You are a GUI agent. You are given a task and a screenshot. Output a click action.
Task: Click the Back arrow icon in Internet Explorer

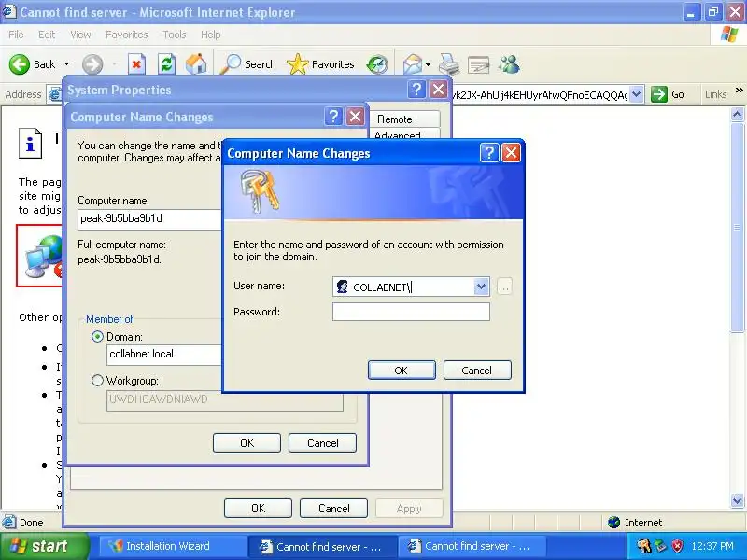19,64
